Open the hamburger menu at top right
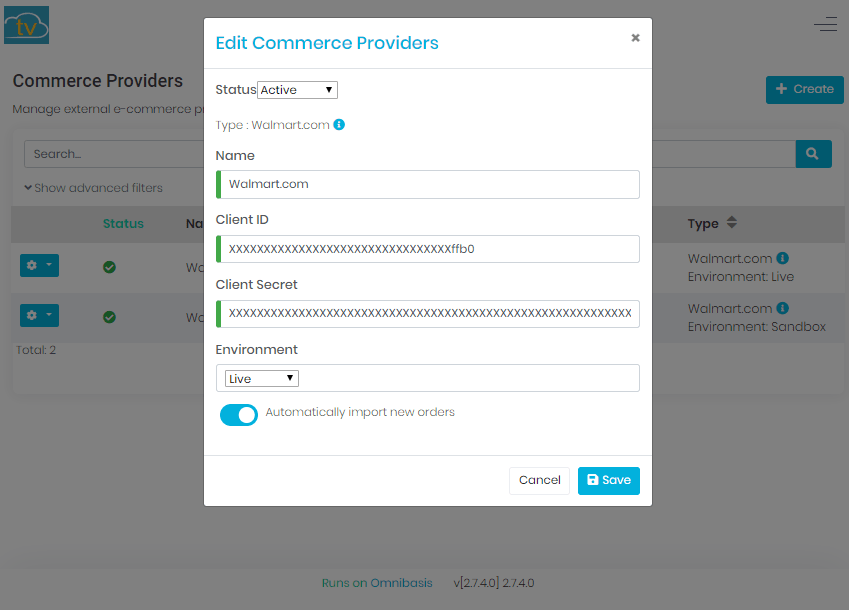This screenshot has width=849, height=610. coord(825,24)
